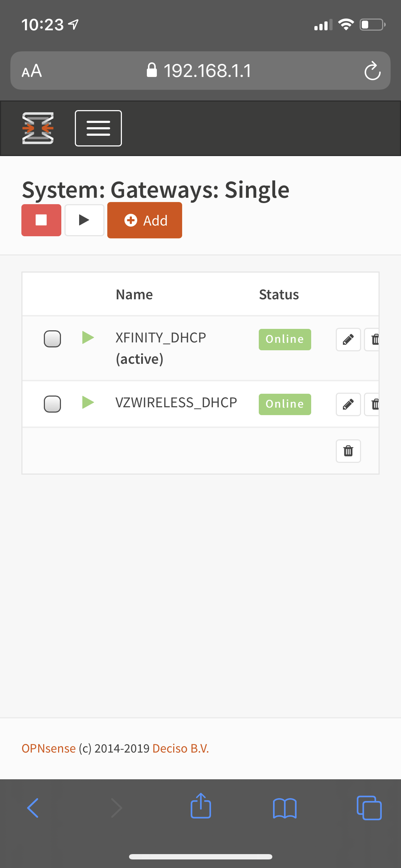The image size is (401, 868).
Task: Open the AA text size menu
Action: (31, 71)
